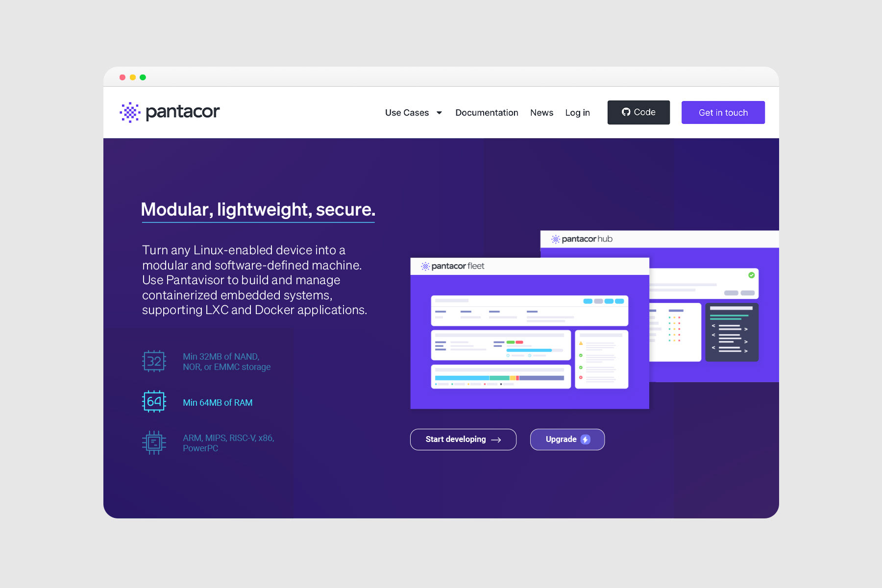Open the GitHub Code button

638,112
